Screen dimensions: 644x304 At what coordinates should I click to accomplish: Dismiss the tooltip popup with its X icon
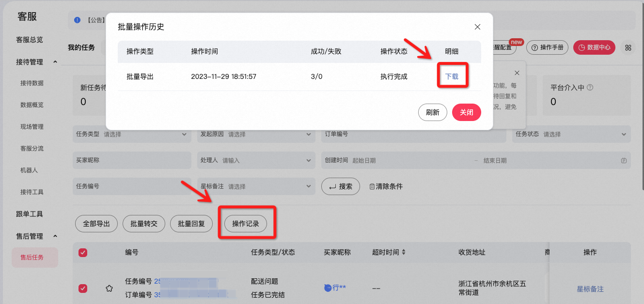[x=517, y=73]
